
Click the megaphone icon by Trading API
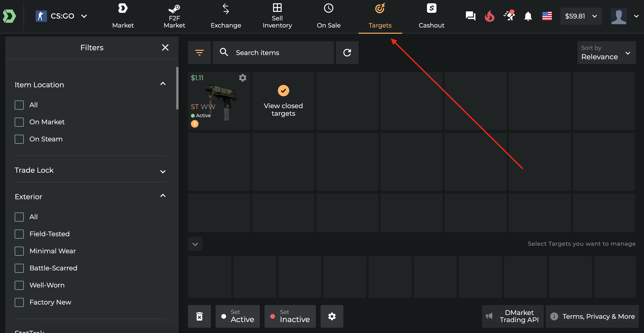tap(489, 316)
